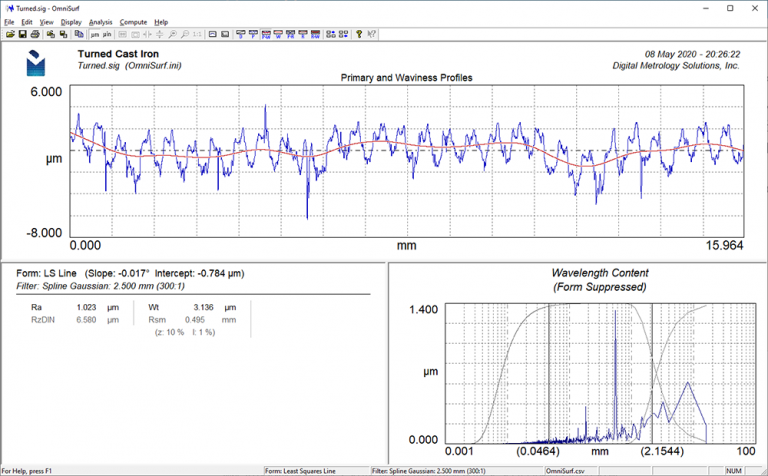Click the Digital Metrology logo
The height and width of the screenshot is (476, 768).
pyautogui.click(x=36, y=63)
